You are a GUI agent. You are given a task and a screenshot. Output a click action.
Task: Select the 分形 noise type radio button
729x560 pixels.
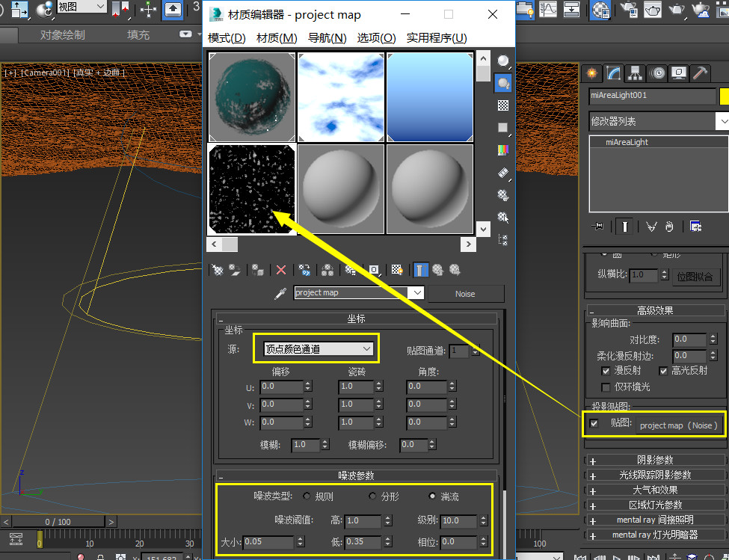(372, 496)
